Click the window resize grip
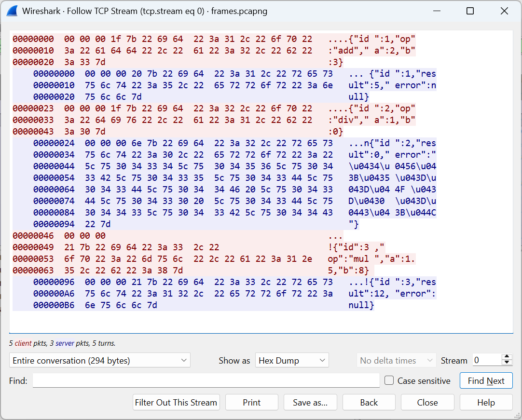The width and height of the screenshot is (522, 420). pyautogui.click(x=517, y=415)
